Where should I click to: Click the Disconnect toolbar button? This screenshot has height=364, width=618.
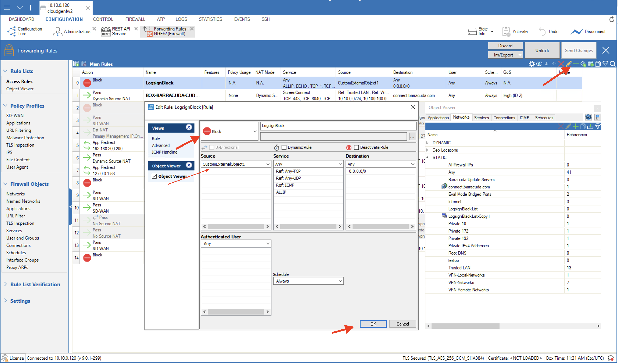point(588,32)
